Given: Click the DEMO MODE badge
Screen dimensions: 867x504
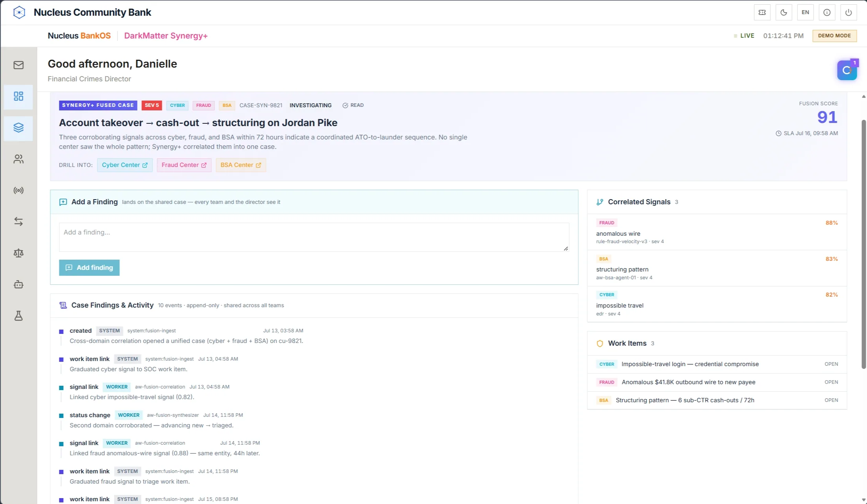Looking at the screenshot, I should [x=834, y=35].
